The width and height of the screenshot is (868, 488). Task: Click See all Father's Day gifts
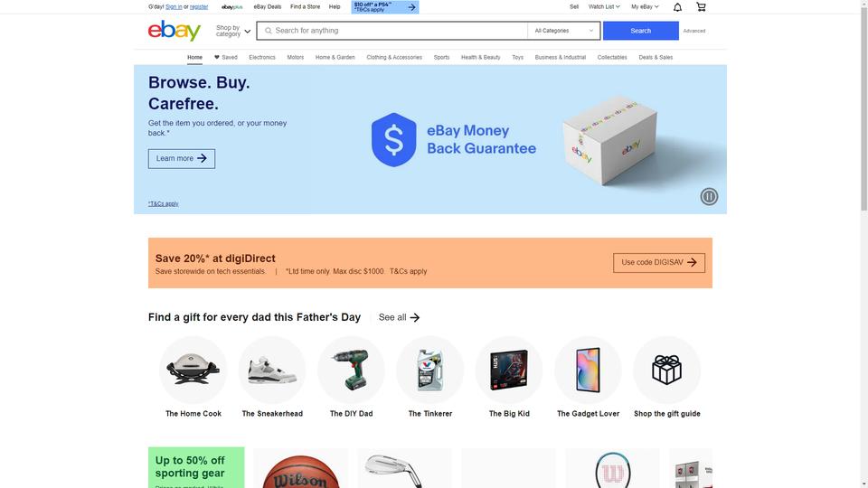point(399,317)
